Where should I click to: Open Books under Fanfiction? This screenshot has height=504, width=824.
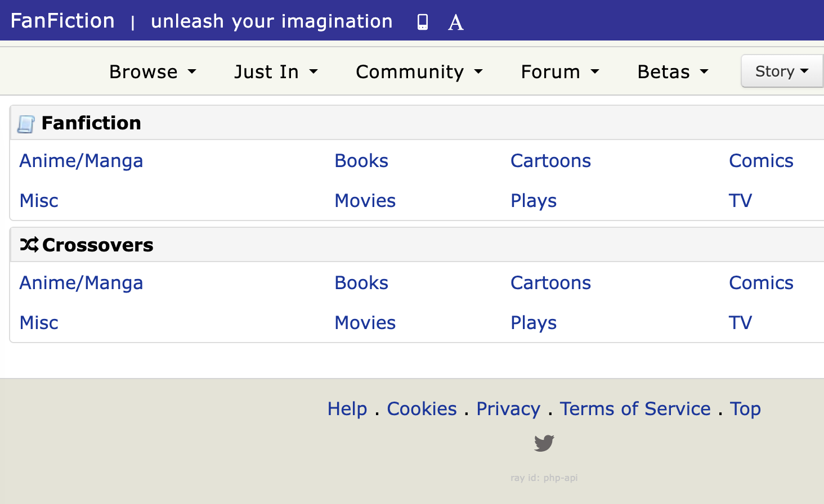tap(361, 161)
